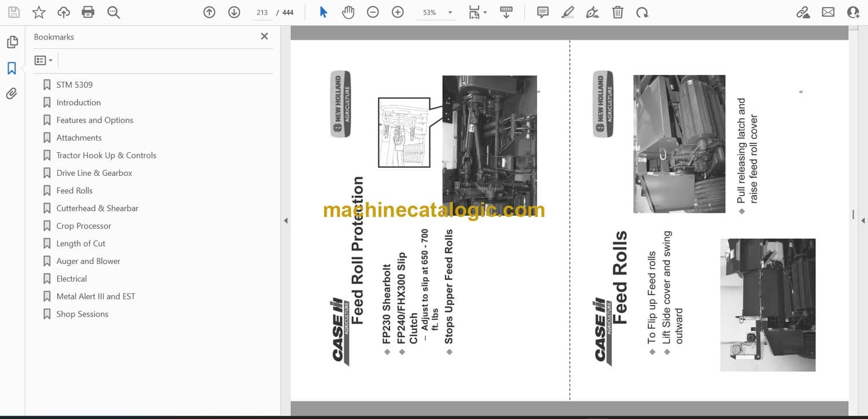This screenshot has height=419, width=868.
Task: Toggle scrolling mode keyboard icon
Action: (506, 12)
